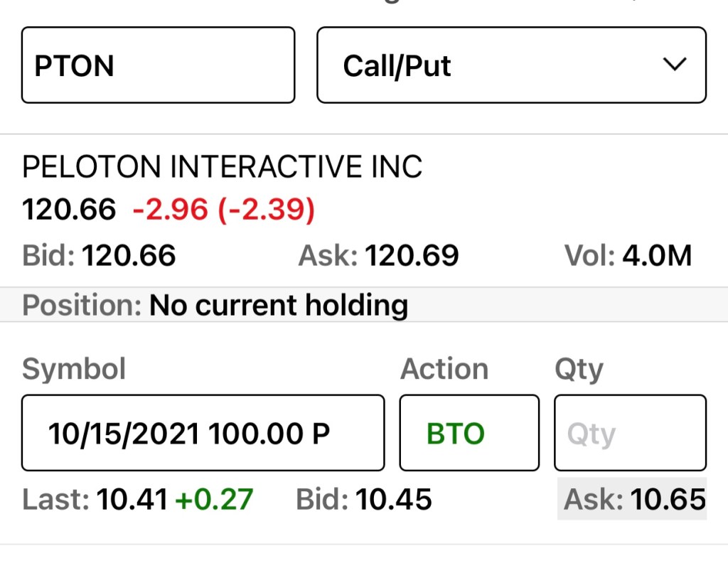Screen dimensions: 728x568
Task: Toggle the green BTO action button
Action: pos(469,433)
